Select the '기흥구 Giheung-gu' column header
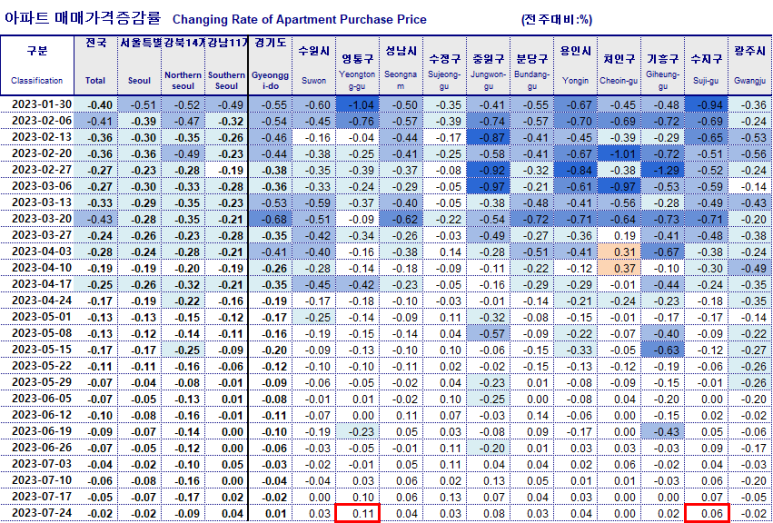This screenshot has width=773, height=523. [x=663, y=65]
